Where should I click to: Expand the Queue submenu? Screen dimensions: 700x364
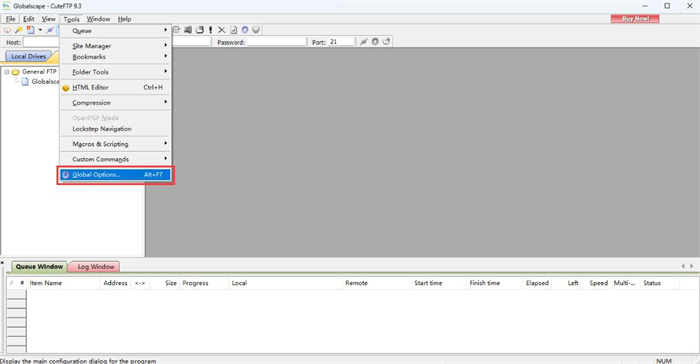tap(116, 30)
